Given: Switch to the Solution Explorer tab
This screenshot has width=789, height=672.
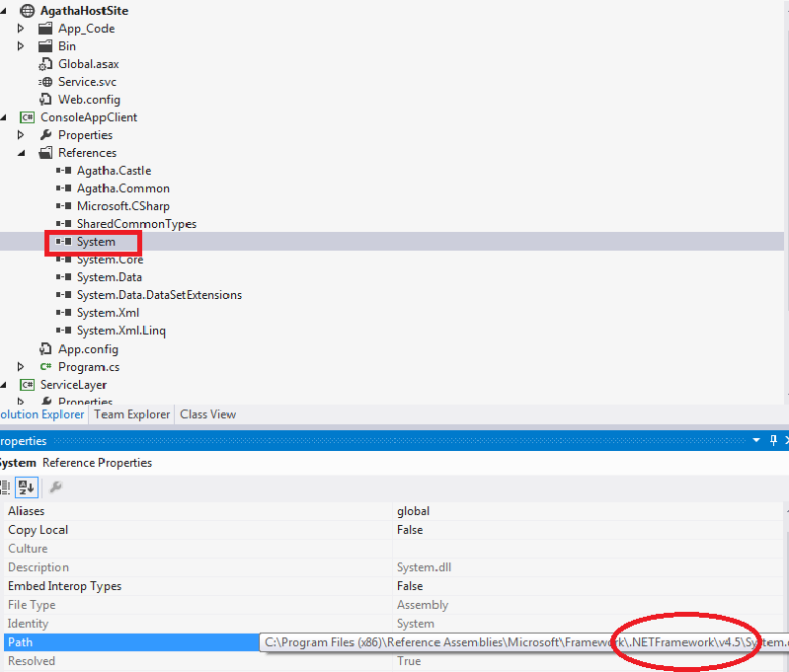Looking at the screenshot, I should (x=42, y=414).
